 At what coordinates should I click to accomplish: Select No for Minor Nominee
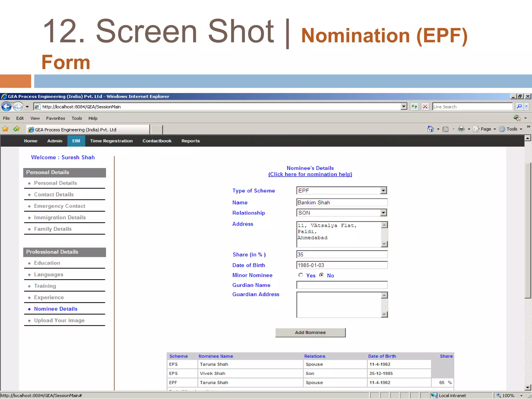click(322, 275)
